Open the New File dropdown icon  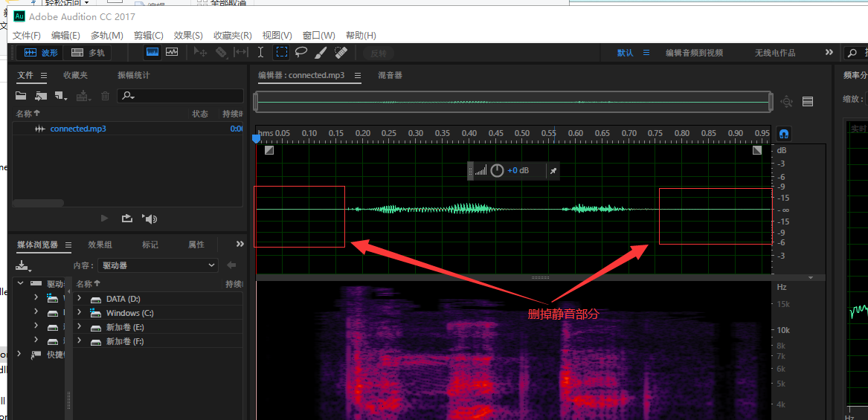tap(61, 97)
